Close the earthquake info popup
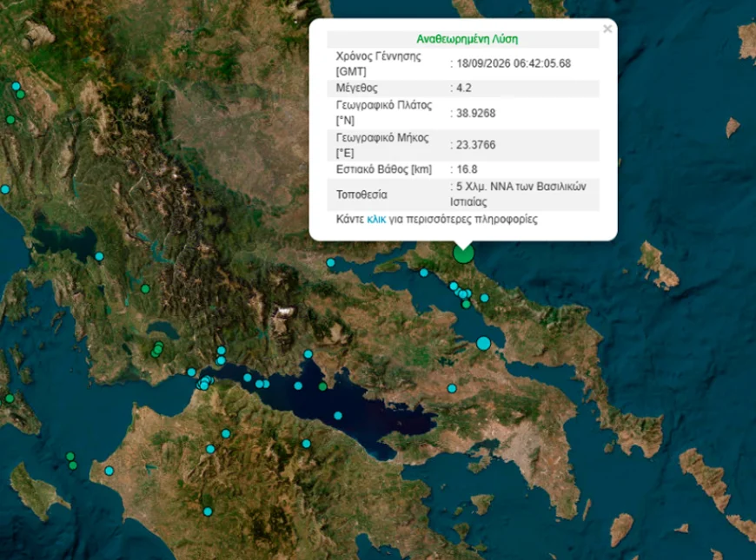Screen dimensions: 756x560 (x=607, y=29)
